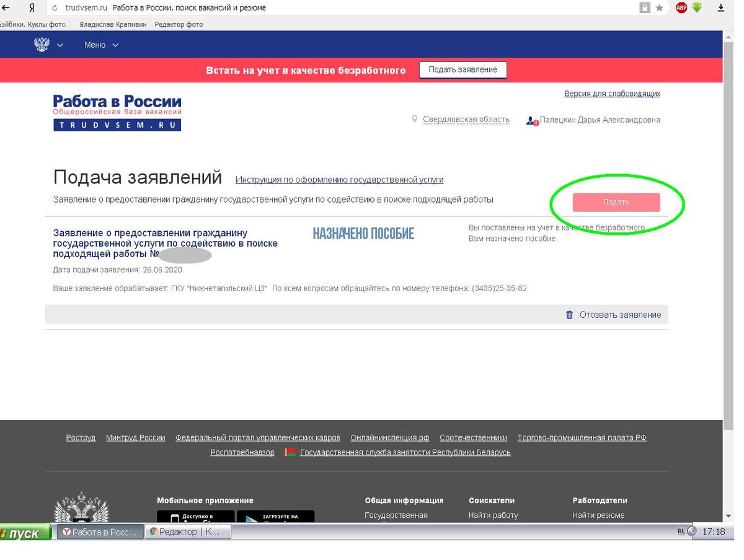Click the Belarus flag icon
This screenshot has width=744, height=560.
click(290, 452)
